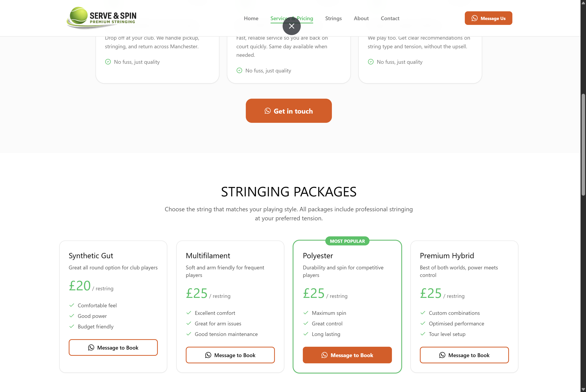Book the Polyester package via Message to Book
This screenshot has width=586, height=392.
pos(347,355)
